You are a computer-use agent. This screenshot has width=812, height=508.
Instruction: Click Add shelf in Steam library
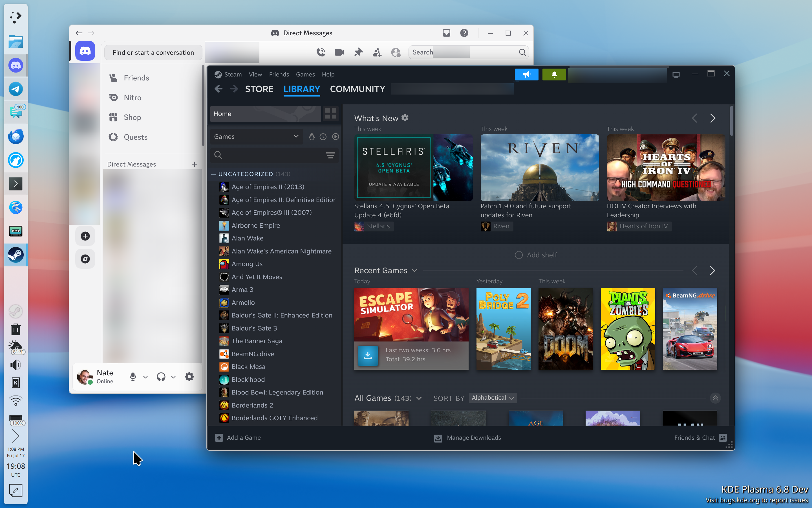536,255
